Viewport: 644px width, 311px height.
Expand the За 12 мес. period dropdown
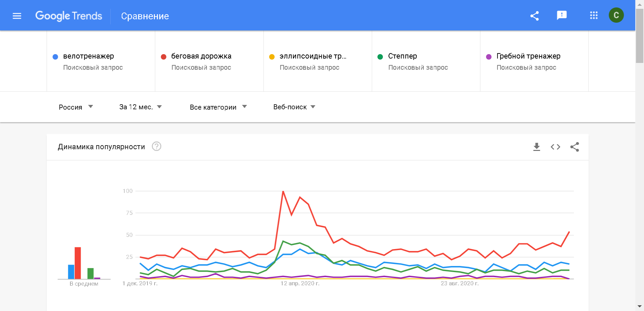click(140, 107)
